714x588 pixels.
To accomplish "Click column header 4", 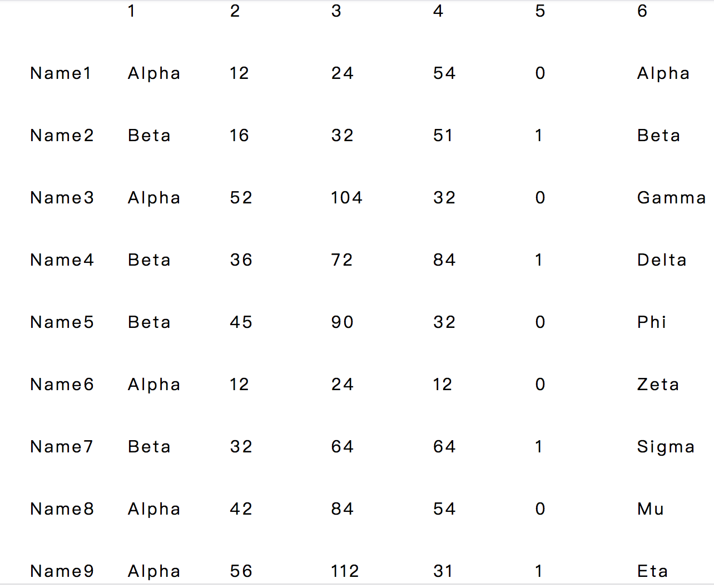I will (438, 11).
